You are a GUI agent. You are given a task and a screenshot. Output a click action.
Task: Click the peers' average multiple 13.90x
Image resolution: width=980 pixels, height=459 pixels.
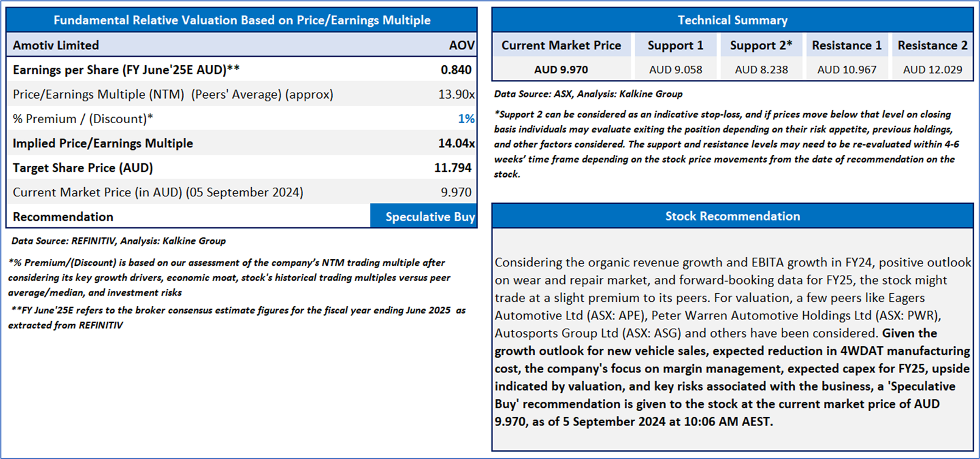click(456, 94)
